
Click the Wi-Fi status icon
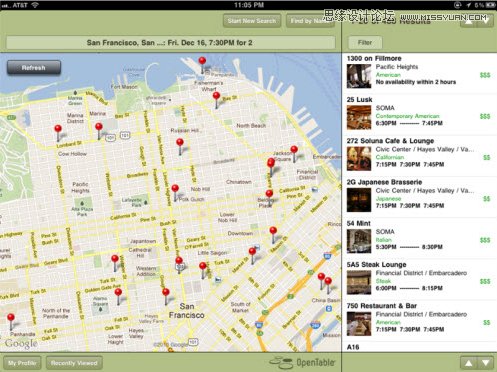point(35,5)
